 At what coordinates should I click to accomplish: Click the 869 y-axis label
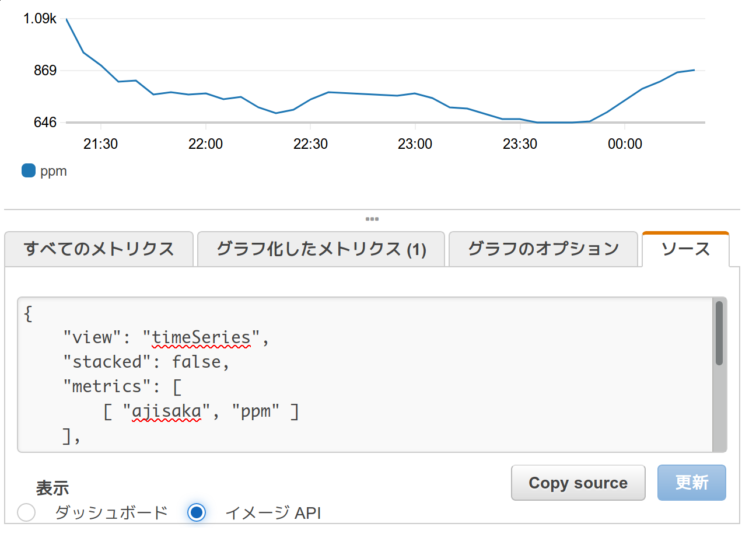[x=41, y=71]
